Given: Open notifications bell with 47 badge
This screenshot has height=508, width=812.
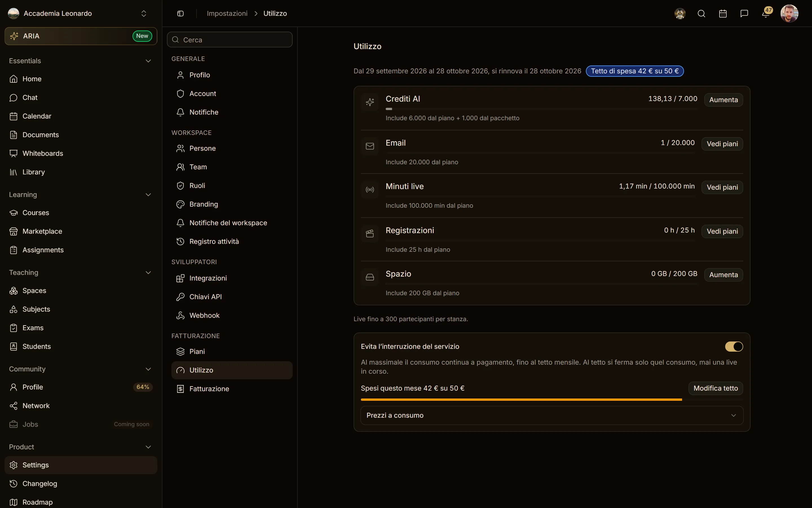Looking at the screenshot, I should click(766, 14).
